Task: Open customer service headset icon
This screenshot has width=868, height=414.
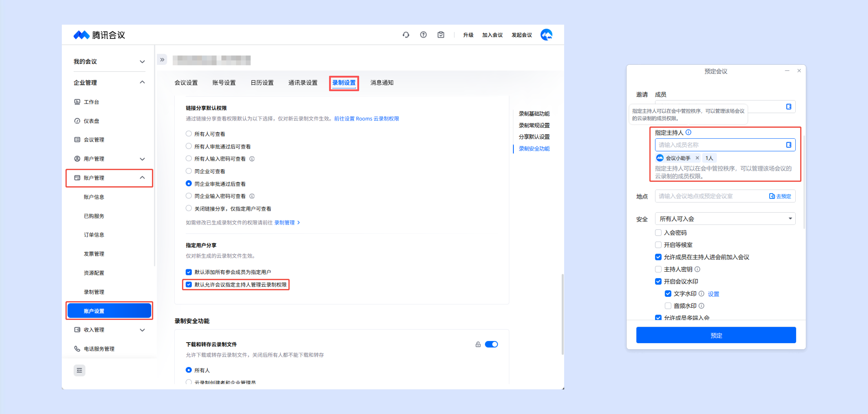Action: pyautogui.click(x=406, y=35)
